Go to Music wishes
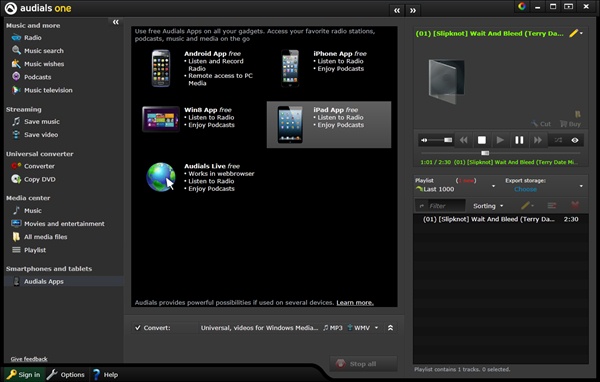600x382 pixels. (38, 64)
